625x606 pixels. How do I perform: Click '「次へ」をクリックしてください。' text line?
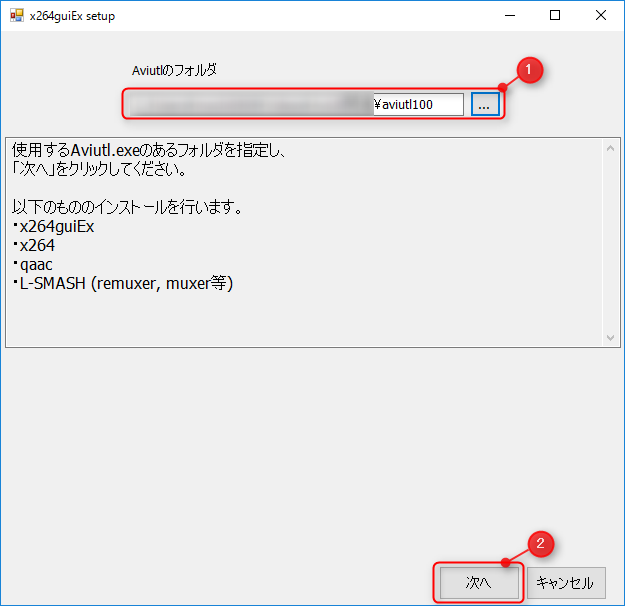coord(99,169)
